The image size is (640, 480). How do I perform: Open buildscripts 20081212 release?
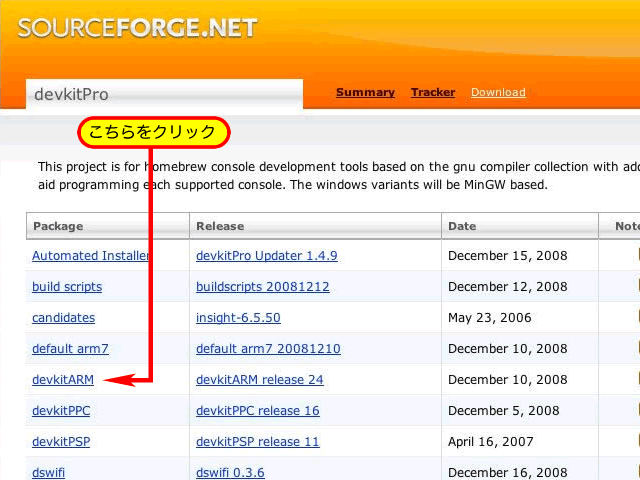point(262,287)
